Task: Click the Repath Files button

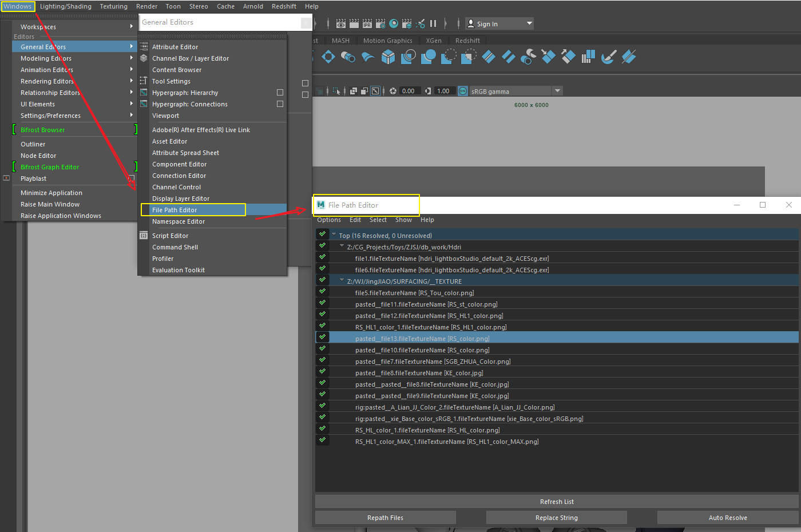Action: point(385,518)
